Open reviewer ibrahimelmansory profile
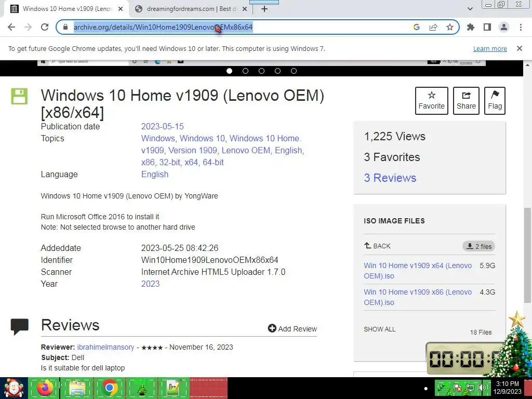 [105, 347]
